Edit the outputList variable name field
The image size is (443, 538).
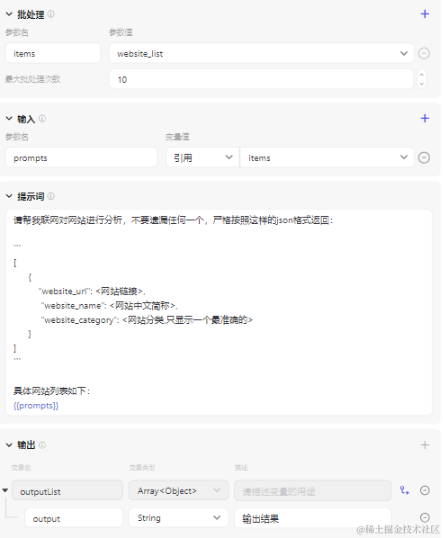pyautogui.click(x=67, y=491)
